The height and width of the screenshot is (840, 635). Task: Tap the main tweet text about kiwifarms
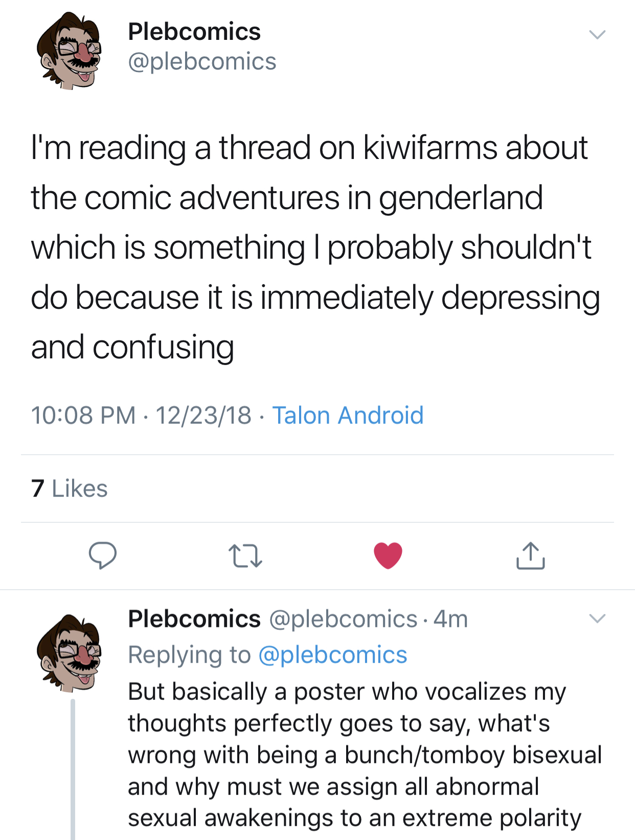click(x=315, y=247)
